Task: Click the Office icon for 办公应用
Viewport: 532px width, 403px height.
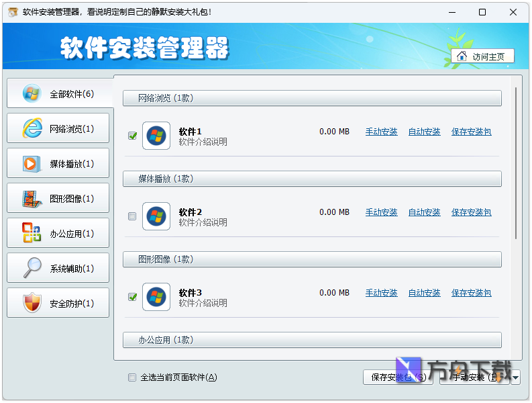Action: click(x=32, y=233)
